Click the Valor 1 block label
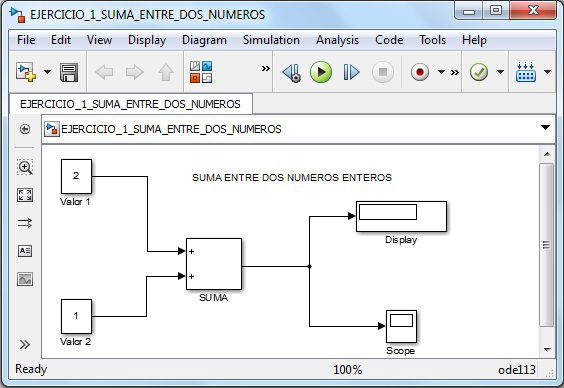 75,202
